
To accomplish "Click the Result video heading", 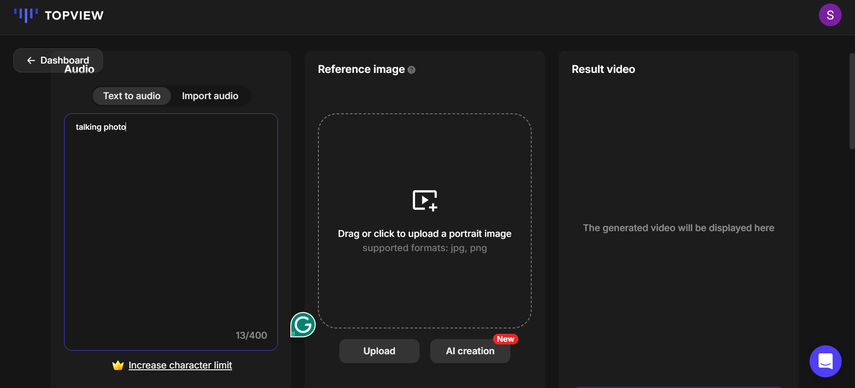I will click(603, 69).
